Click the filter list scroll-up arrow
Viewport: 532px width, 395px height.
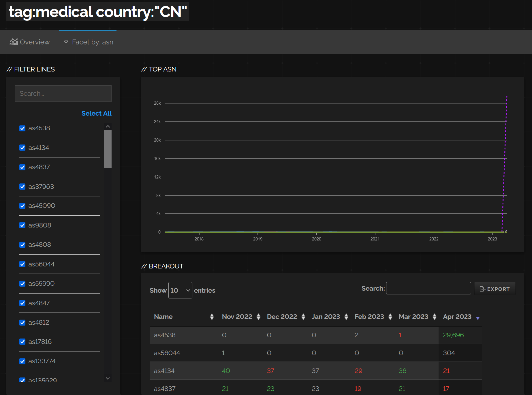pos(108,126)
